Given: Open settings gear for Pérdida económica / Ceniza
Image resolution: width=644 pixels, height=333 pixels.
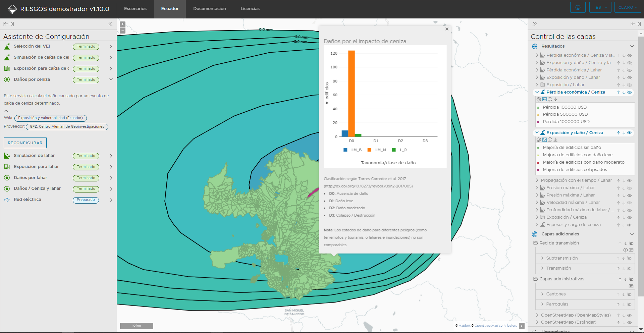Looking at the screenshot, I should pos(539,99).
